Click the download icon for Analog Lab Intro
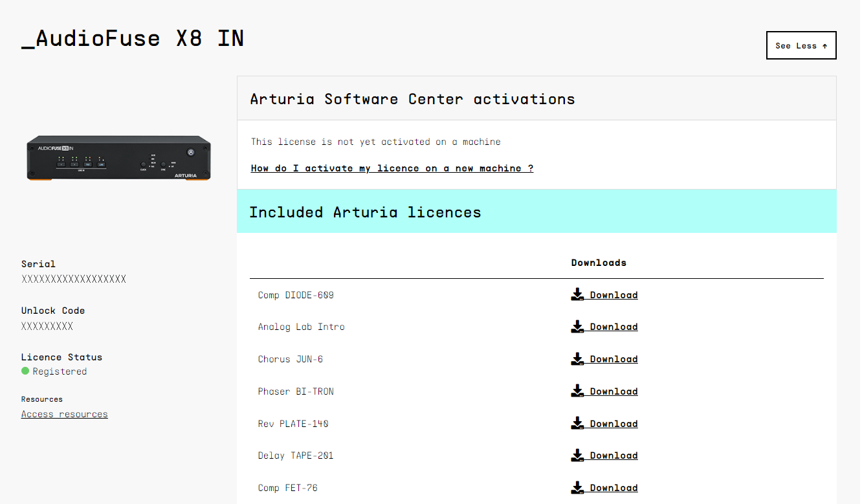862x504 pixels. pyautogui.click(x=577, y=327)
